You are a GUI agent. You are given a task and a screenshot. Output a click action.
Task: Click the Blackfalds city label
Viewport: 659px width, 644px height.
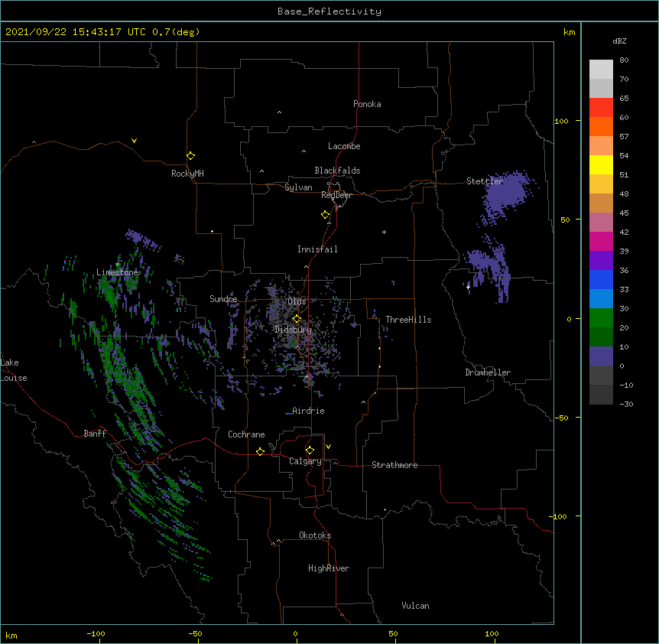coord(337,171)
